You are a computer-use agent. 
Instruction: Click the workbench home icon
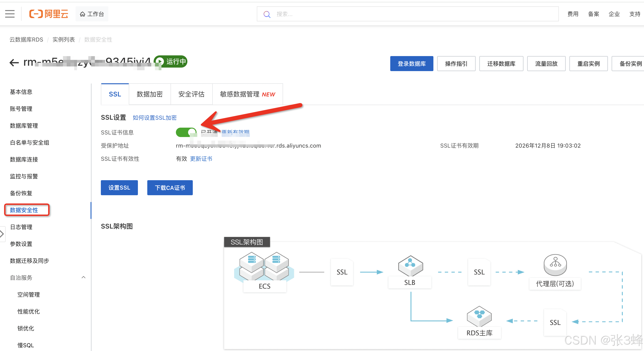coord(83,14)
